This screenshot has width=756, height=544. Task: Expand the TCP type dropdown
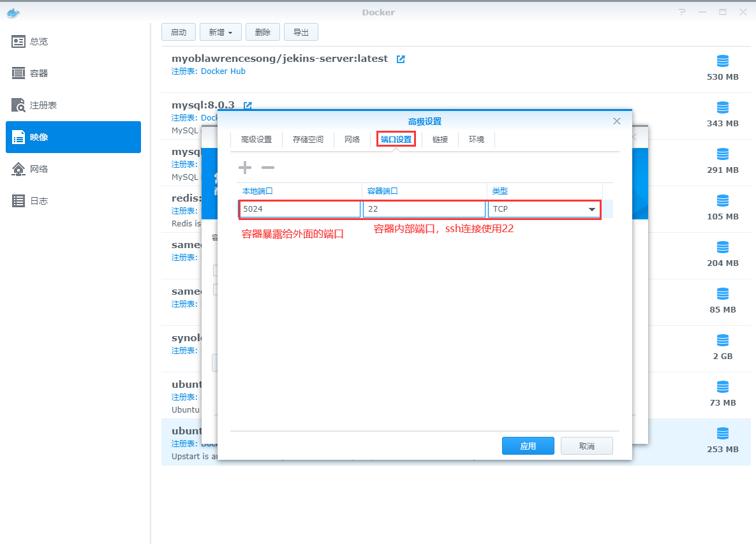click(591, 209)
